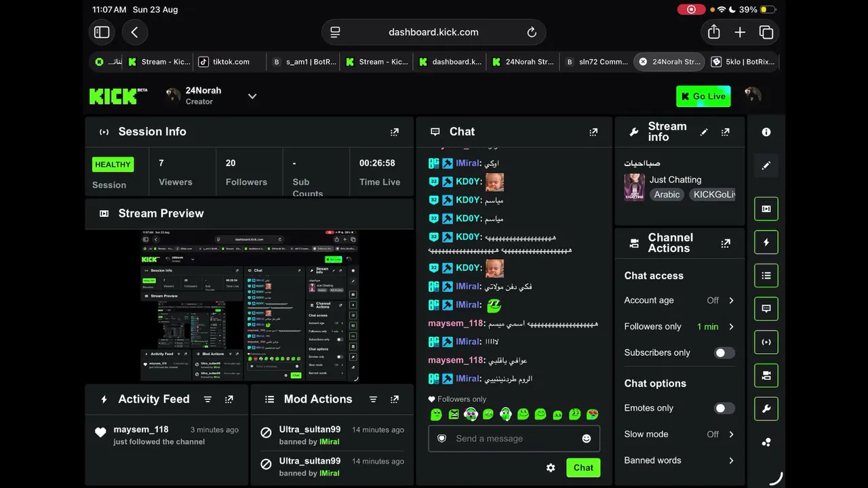Click the Arabic language tag
The image size is (868, 488).
(x=667, y=195)
